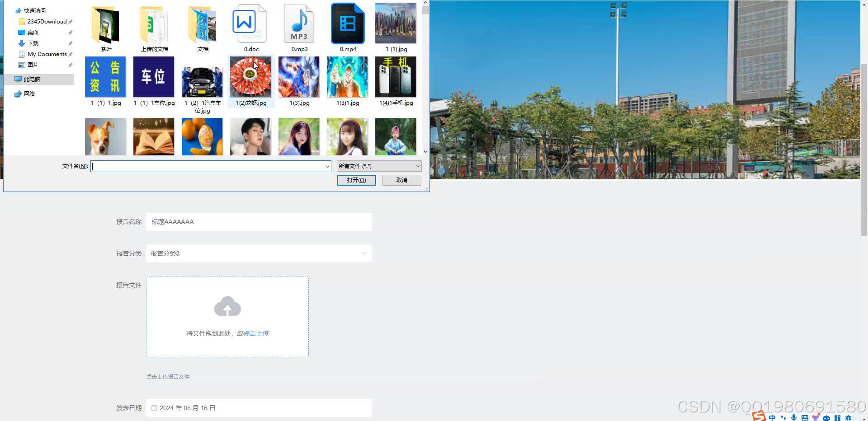Select the 1 (1).jpg city skyline thumbnail

[396, 23]
